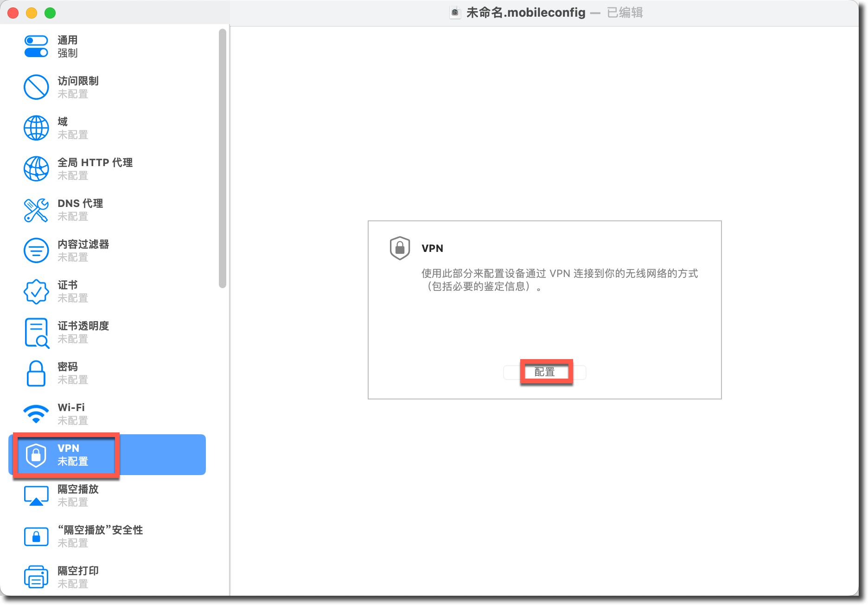This screenshot has height=605, width=868.
Task: Click the DNS Proxy tools icon
Action: (x=36, y=210)
